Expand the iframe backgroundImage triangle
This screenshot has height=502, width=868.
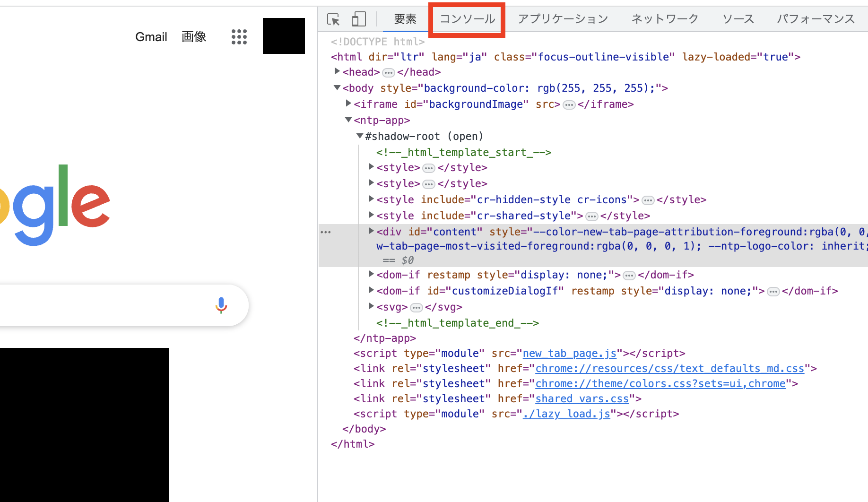[348, 104]
